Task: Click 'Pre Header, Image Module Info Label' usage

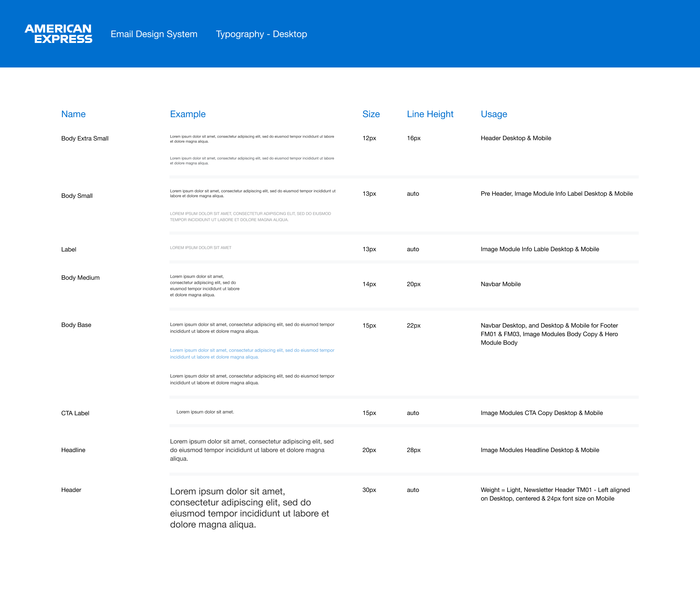Action: click(x=557, y=194)
